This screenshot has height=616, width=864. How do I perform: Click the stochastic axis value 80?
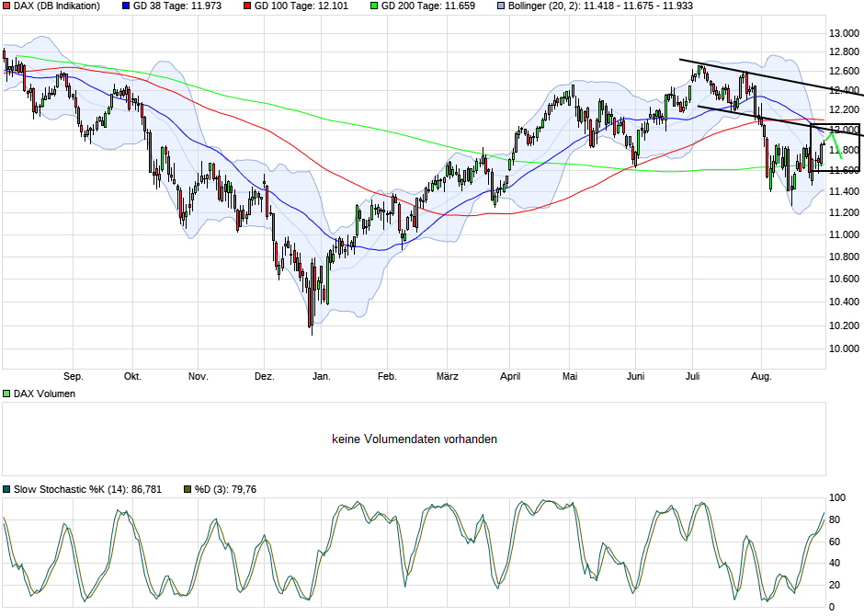(x=835, y=520)
